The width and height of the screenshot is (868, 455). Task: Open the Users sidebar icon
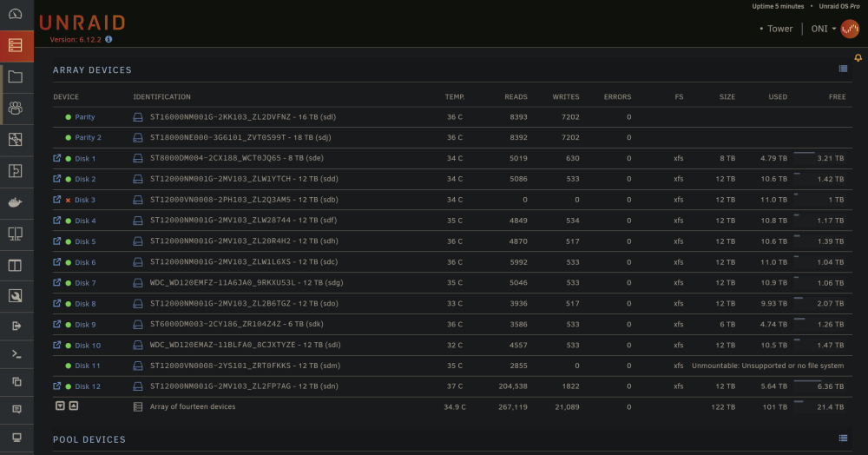[x=16, y=108]
